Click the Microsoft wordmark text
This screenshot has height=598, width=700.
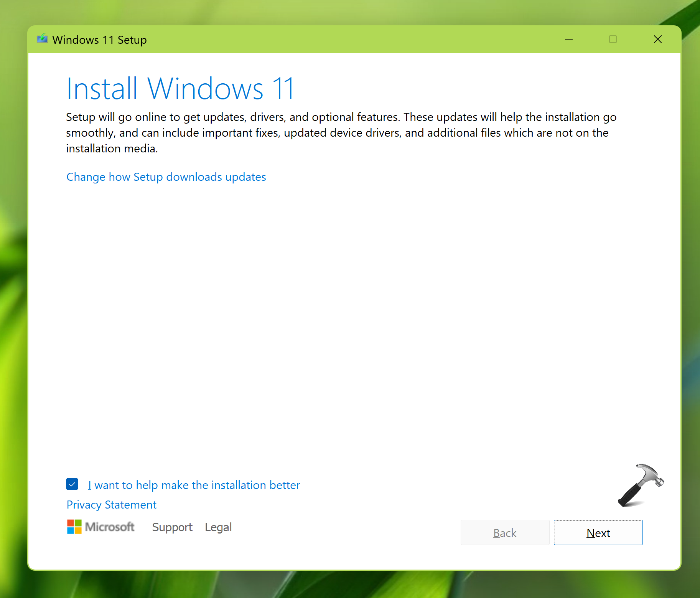pos(110,527)
